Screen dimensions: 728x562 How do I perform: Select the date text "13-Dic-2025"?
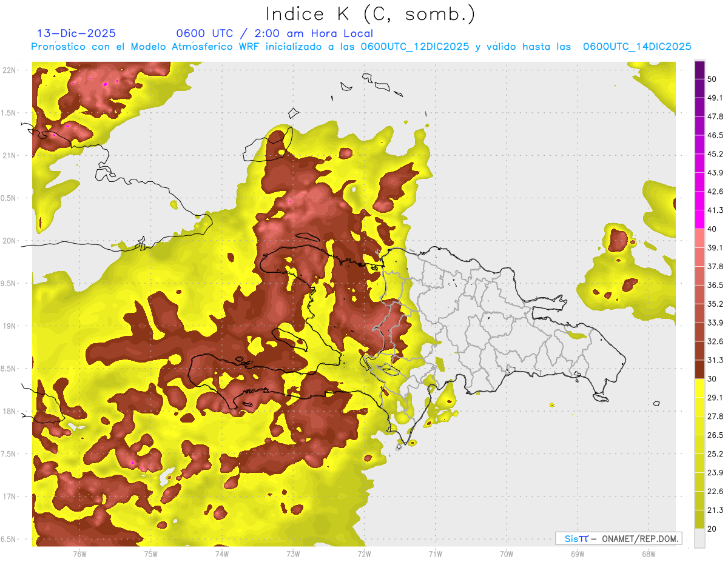(76, 33)
